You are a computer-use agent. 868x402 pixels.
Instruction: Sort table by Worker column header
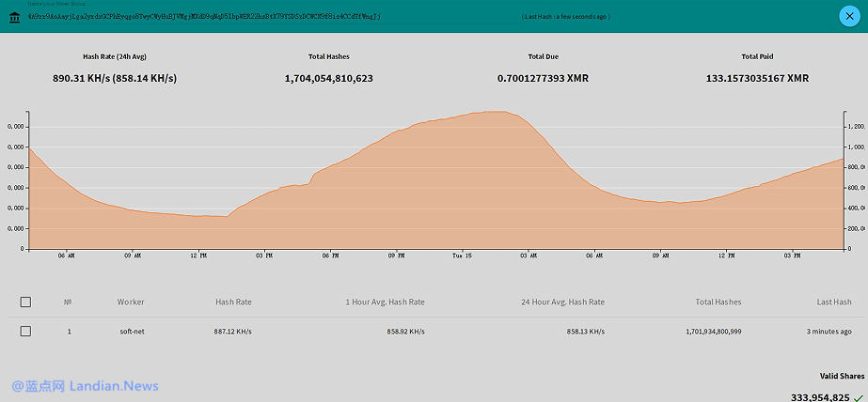point(131,301)
